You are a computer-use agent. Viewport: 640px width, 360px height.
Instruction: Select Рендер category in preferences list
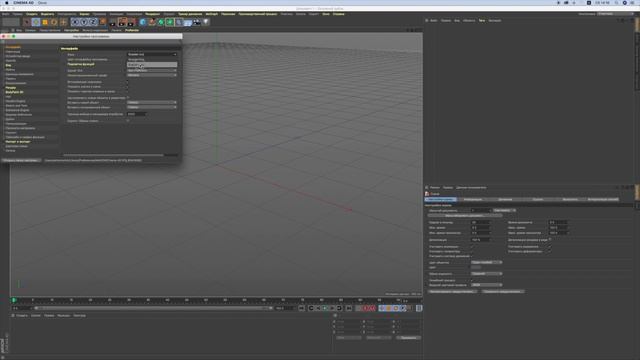point(11,88)
